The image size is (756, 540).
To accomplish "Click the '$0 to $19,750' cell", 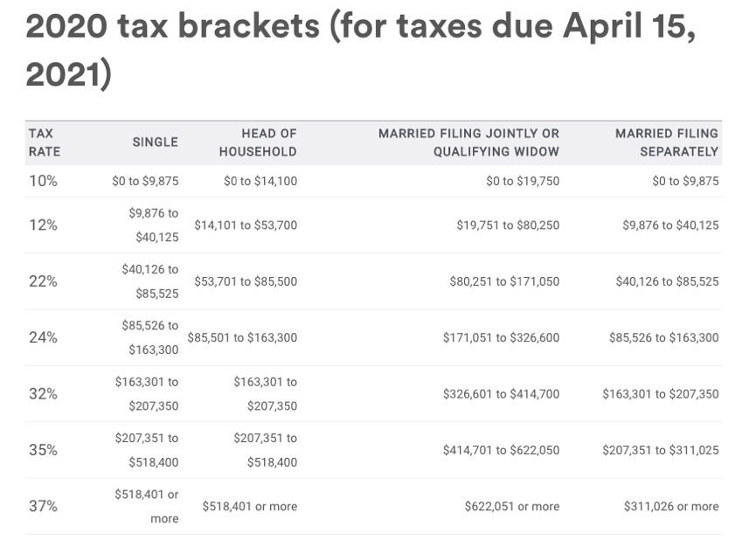I will coord(522,182).
